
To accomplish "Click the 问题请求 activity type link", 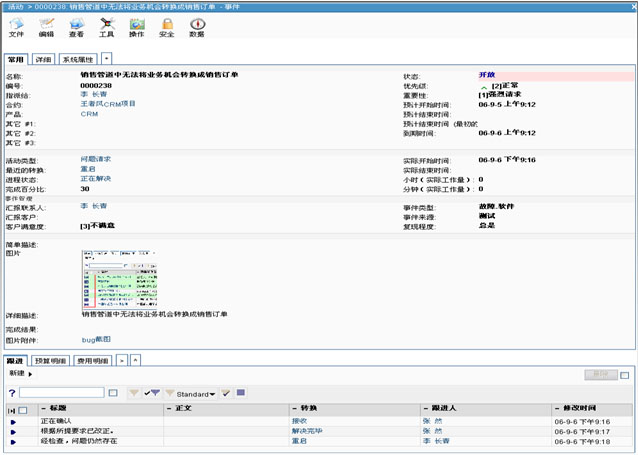I will pyautogui.click(x=96, y=159).
